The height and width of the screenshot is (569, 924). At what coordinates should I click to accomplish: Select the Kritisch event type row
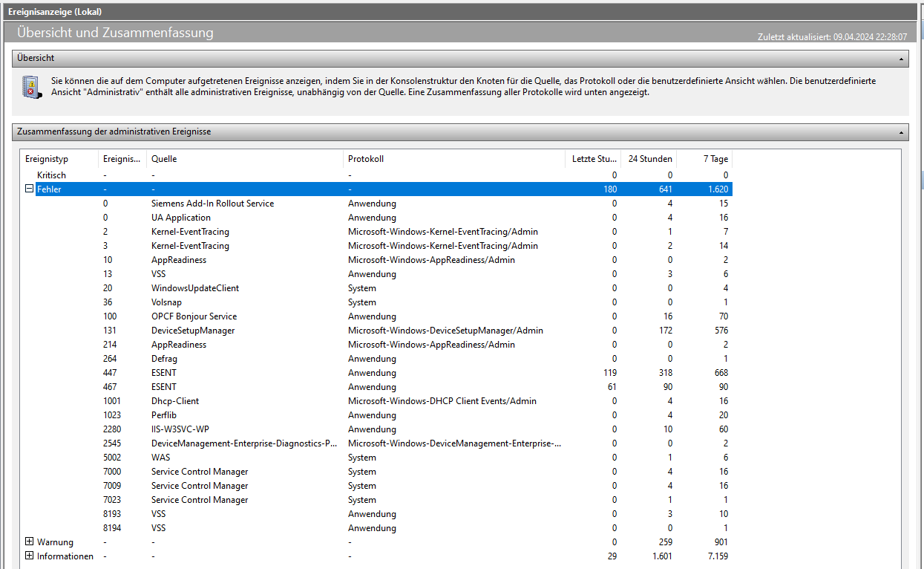[x=377, y=175]
